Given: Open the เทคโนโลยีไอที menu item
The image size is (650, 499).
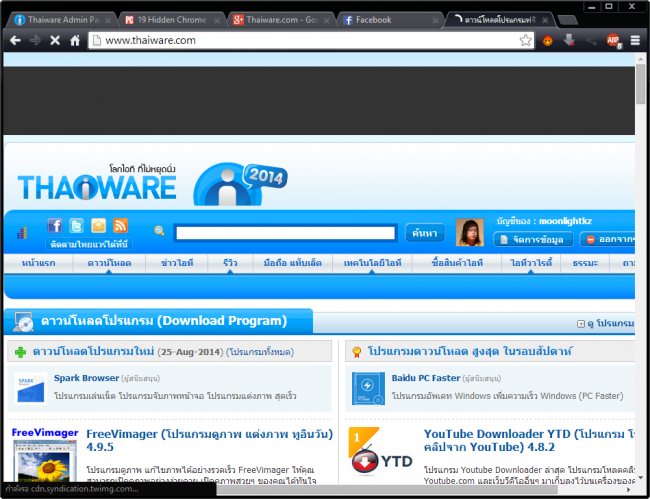Looking at the screenshot, I should coord(372,263).
